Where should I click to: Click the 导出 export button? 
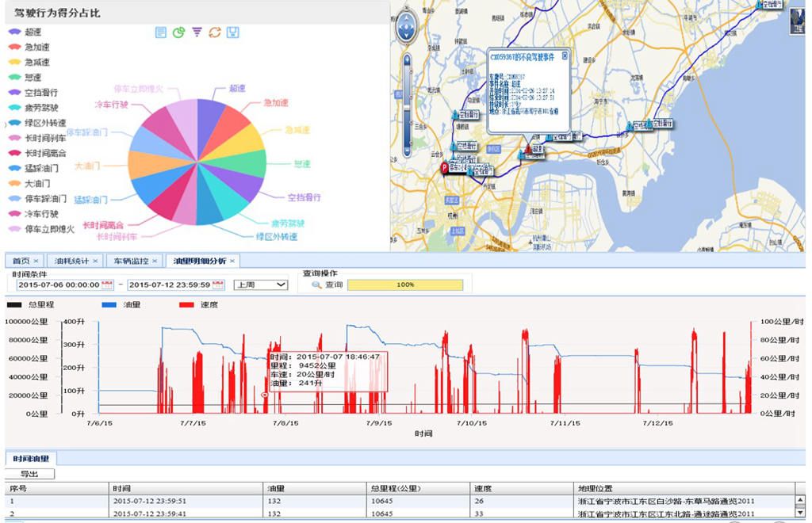[x=29, y=474]
